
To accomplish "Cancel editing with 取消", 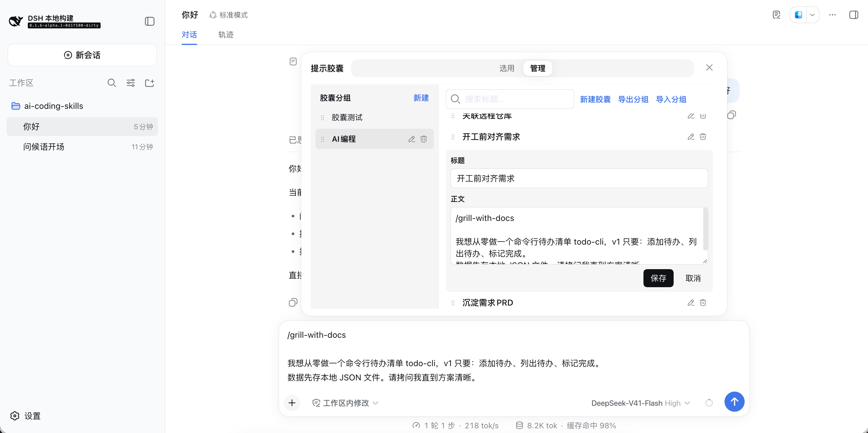I will (x=693, y=278).
